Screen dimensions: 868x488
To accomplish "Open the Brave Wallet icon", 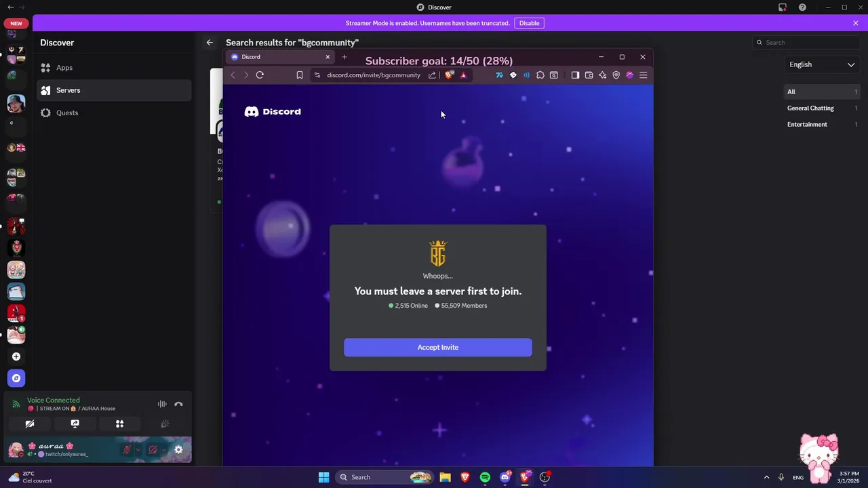I will (x=589, y=75).
